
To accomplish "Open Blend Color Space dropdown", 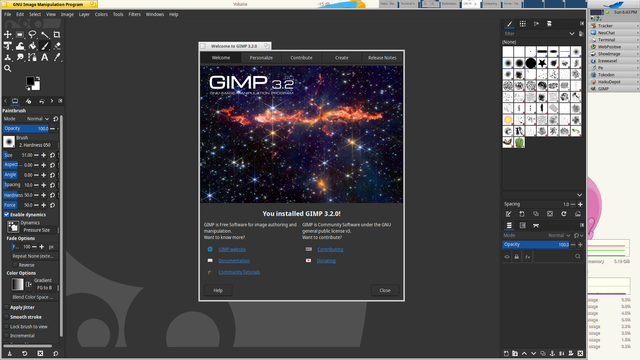I will (34, 297).
